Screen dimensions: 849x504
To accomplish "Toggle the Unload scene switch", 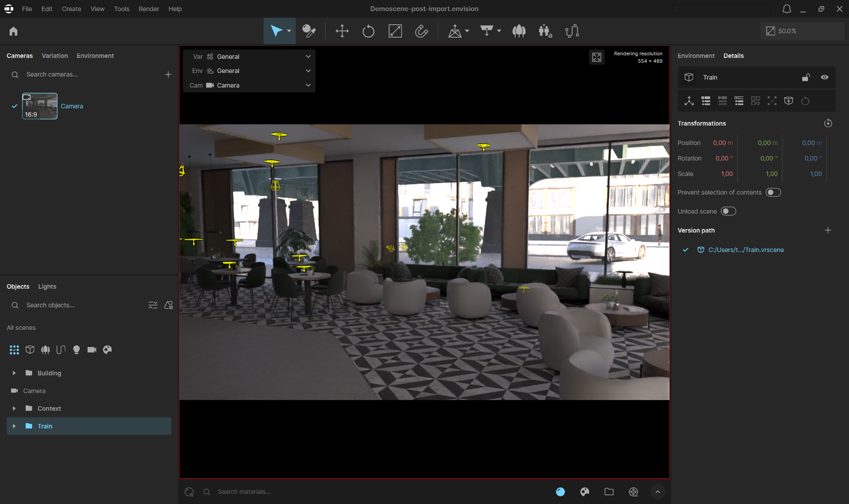I will [728, 211].
